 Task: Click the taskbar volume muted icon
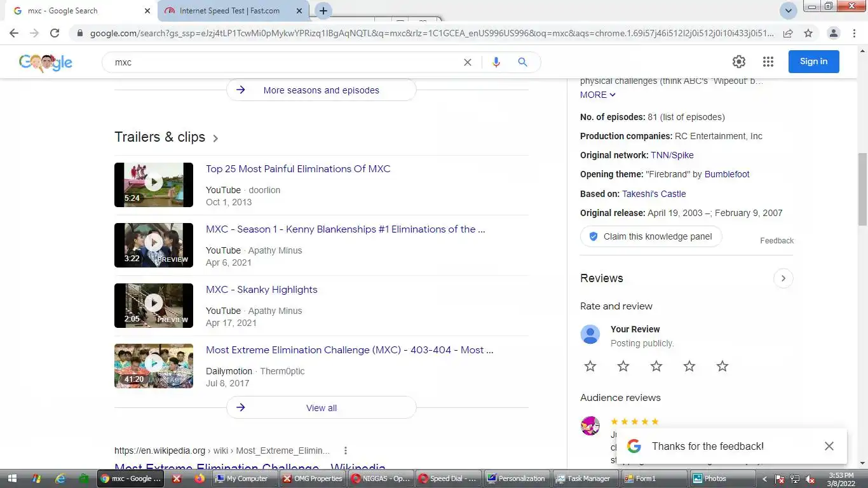(810, 479)
